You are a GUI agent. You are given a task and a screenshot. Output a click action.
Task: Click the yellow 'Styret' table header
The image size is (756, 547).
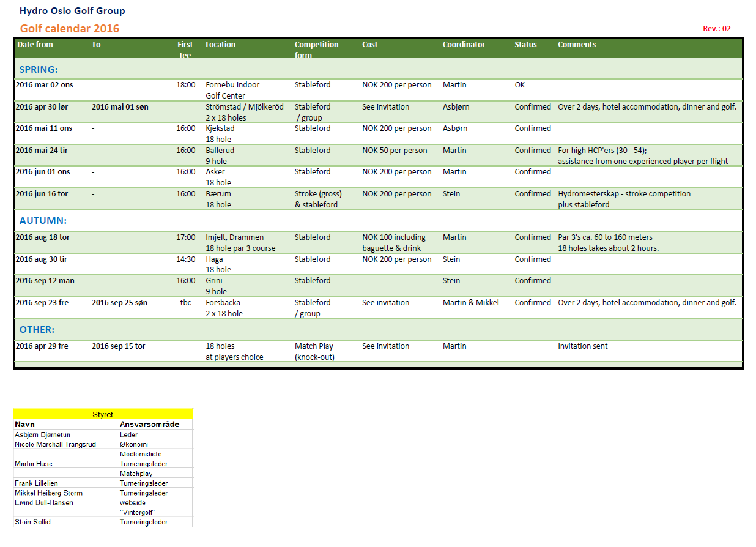[103, 414]
